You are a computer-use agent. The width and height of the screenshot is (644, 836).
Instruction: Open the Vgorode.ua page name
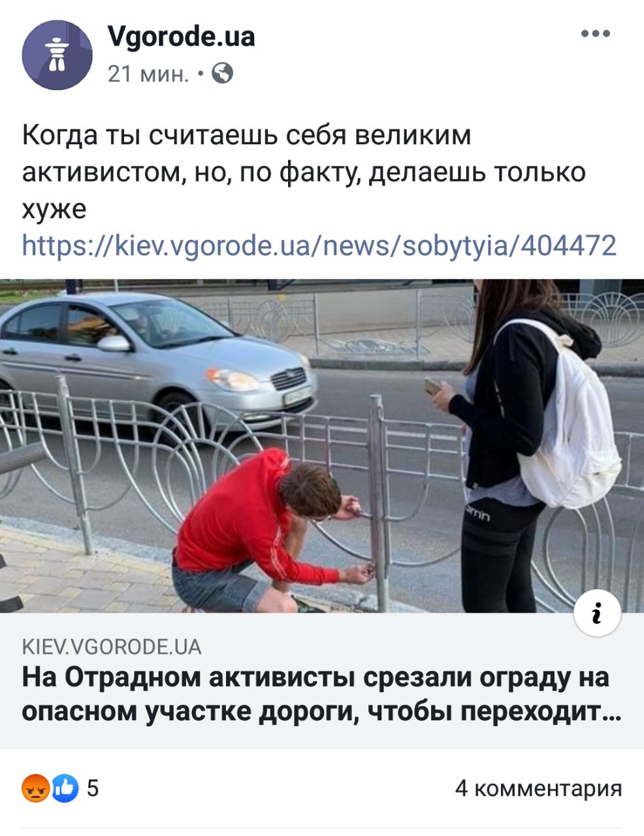tap(181, 37)
